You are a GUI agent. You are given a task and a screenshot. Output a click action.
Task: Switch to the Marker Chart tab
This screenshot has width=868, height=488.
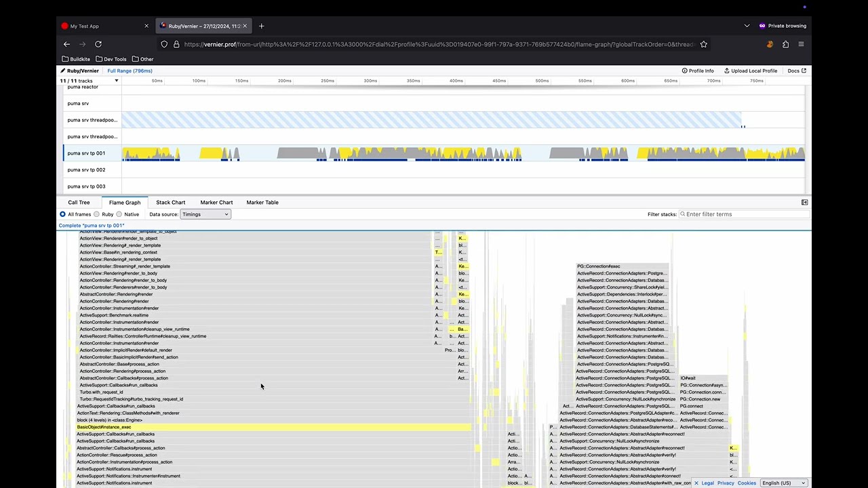tap(216, 202)
